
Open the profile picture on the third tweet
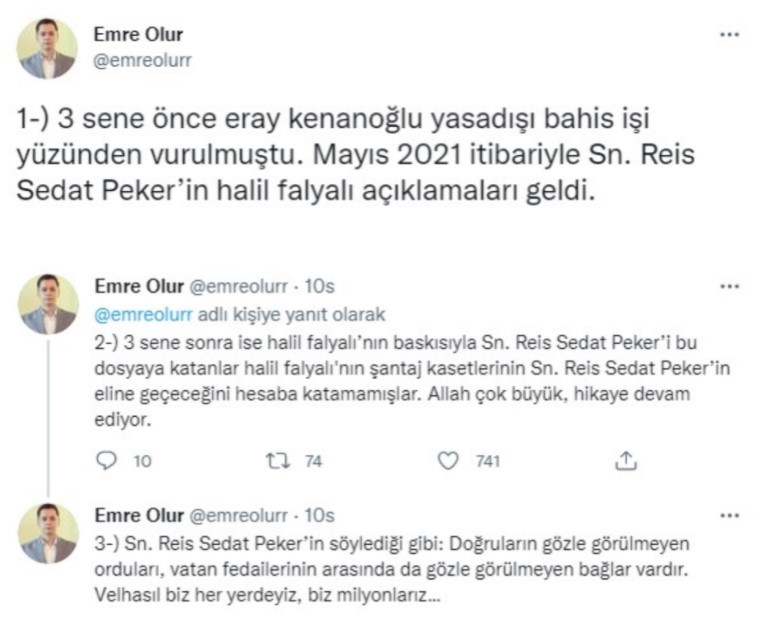[48, 533]
